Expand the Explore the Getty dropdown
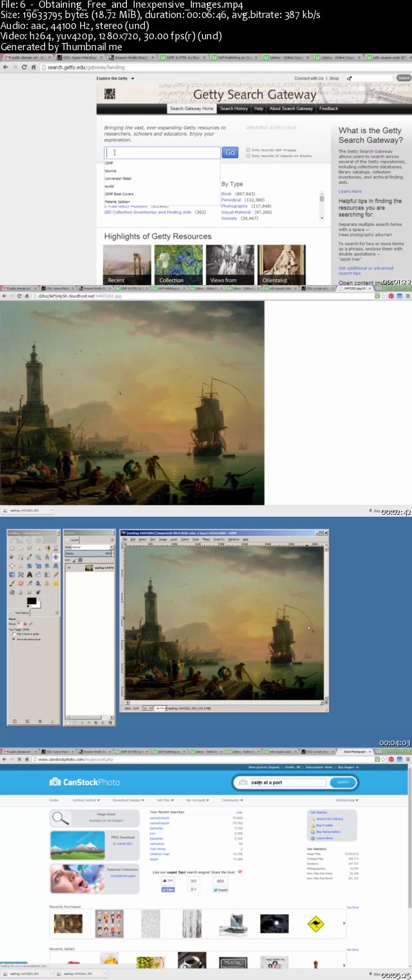Viewport: 412px width, 980px height. click(x=115, y=79)
